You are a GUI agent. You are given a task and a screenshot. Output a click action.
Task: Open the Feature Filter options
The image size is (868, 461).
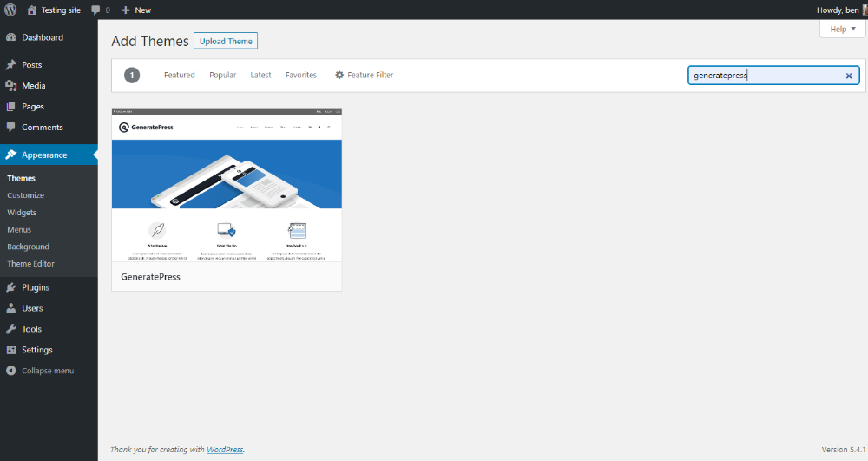click(x=364, y=75)
